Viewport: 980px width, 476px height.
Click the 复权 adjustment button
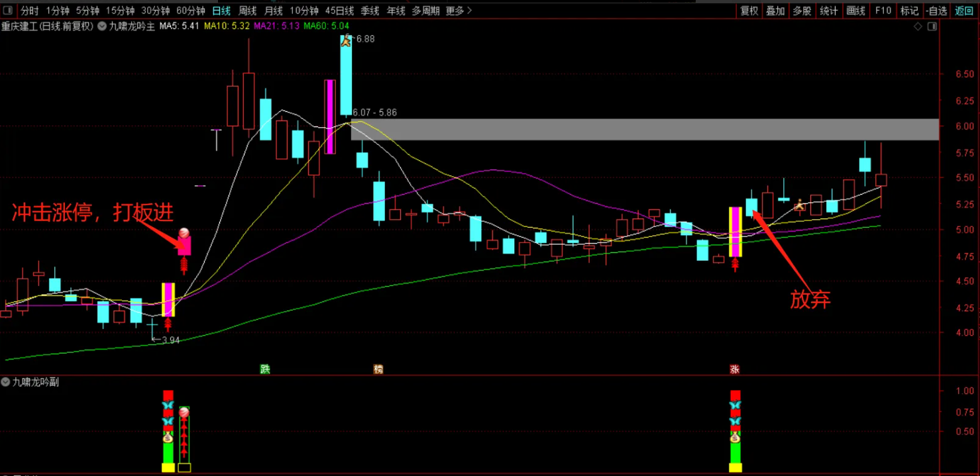[749, 11]
